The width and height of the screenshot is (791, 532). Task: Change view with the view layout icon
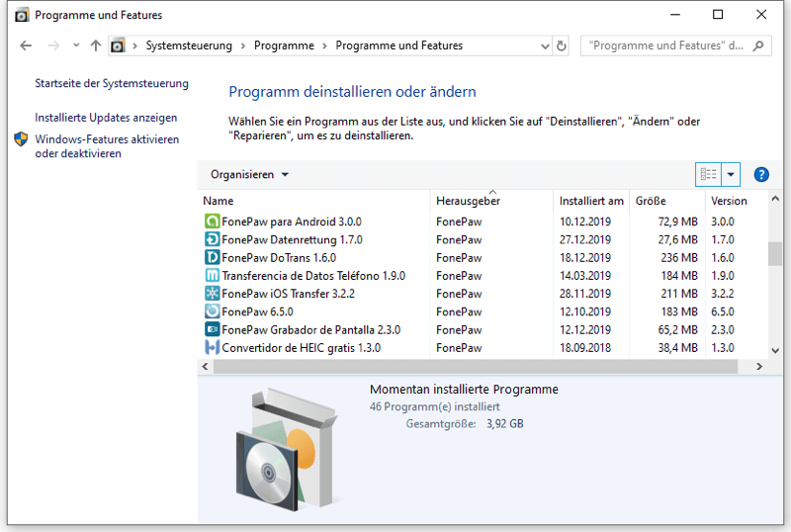point(708,175)
